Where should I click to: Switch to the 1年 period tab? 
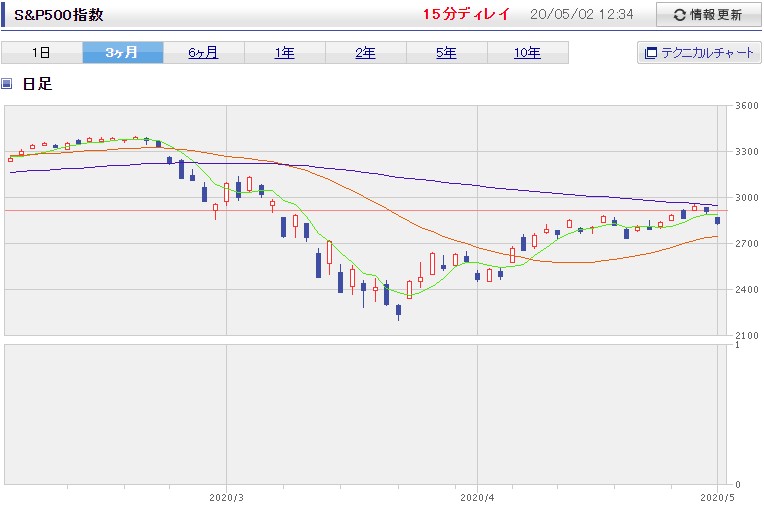pyautogui.click(x=285, y=53)
